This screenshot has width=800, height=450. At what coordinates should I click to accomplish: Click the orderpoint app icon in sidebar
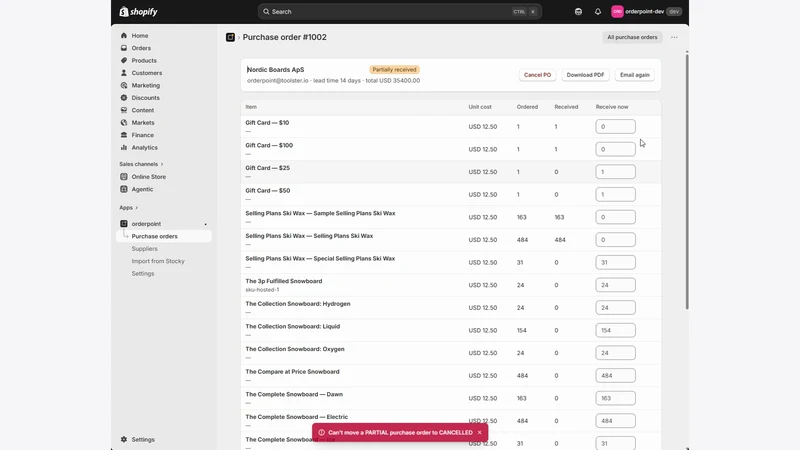click(123, 223)
